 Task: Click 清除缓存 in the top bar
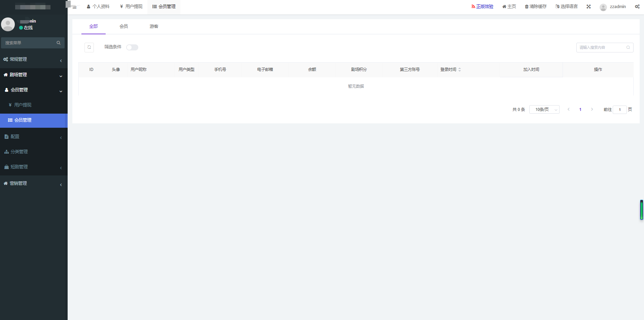pos(536,7)
